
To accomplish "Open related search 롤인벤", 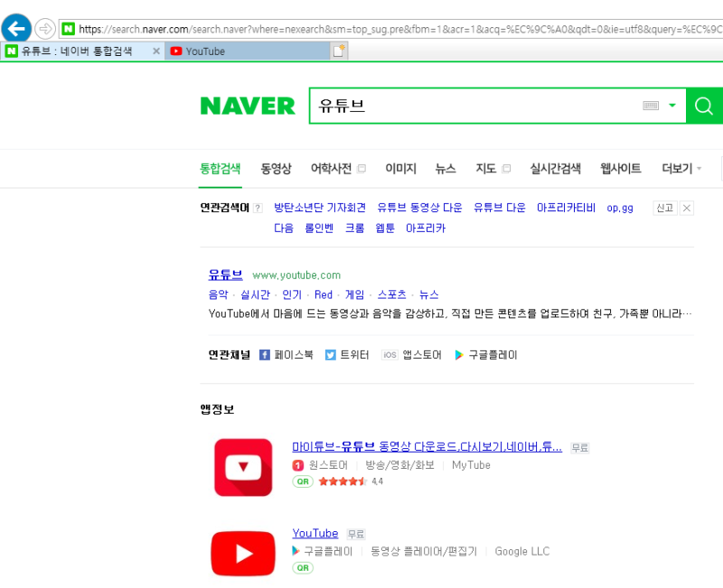I will click(319, 229).
